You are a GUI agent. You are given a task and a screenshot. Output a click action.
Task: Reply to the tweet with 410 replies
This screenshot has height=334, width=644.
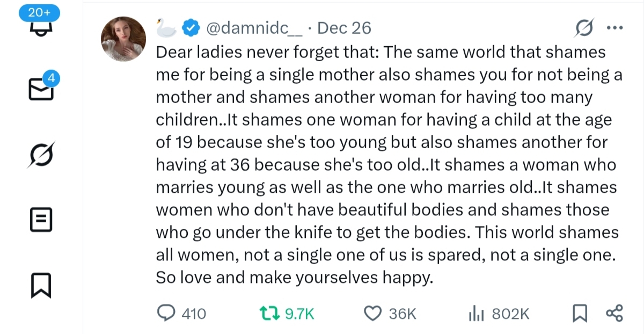(x=166, y=314)
